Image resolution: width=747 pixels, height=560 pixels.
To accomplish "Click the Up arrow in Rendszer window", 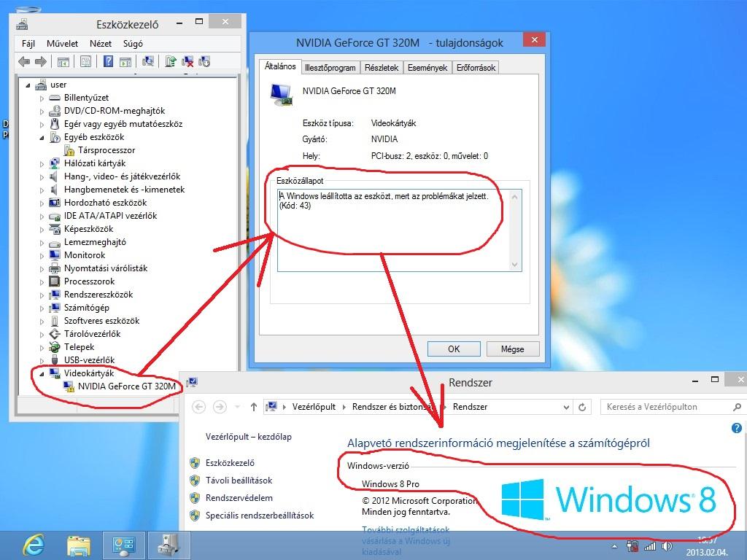I will (x=253, y=407).
